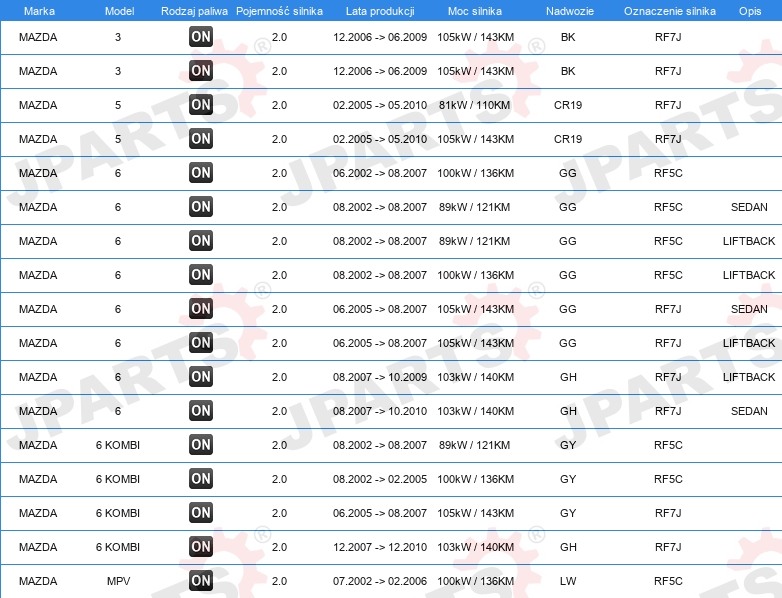Select 100kW / 136KM in the LW row

pyautogui.click(x=475, y=581)
